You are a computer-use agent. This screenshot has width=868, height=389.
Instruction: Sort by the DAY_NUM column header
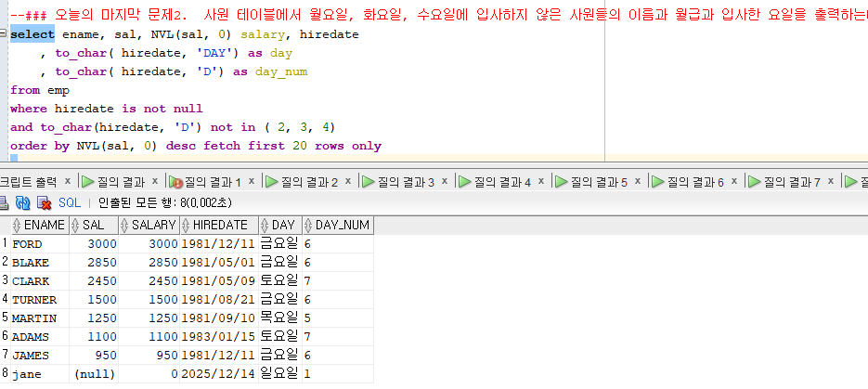(x=338, y=226)
